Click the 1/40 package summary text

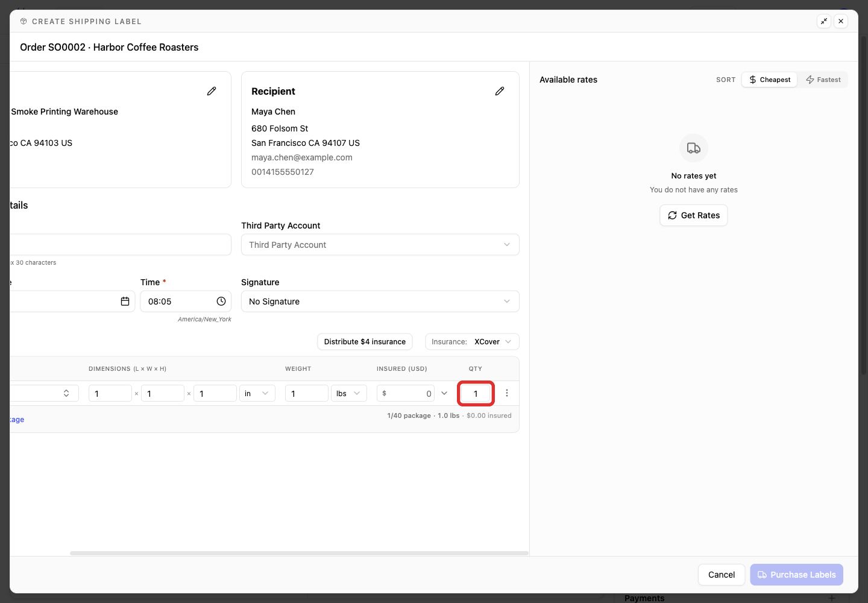(409, 415)
